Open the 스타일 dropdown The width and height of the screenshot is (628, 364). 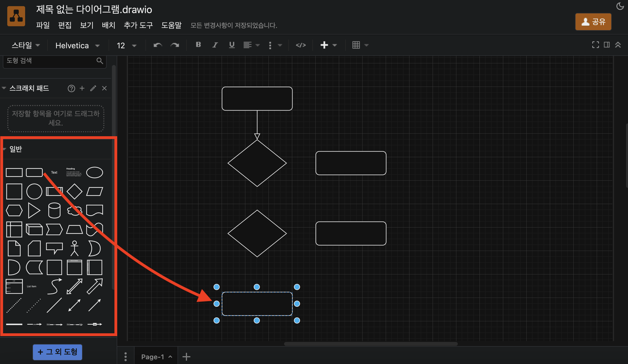[26, 45]
